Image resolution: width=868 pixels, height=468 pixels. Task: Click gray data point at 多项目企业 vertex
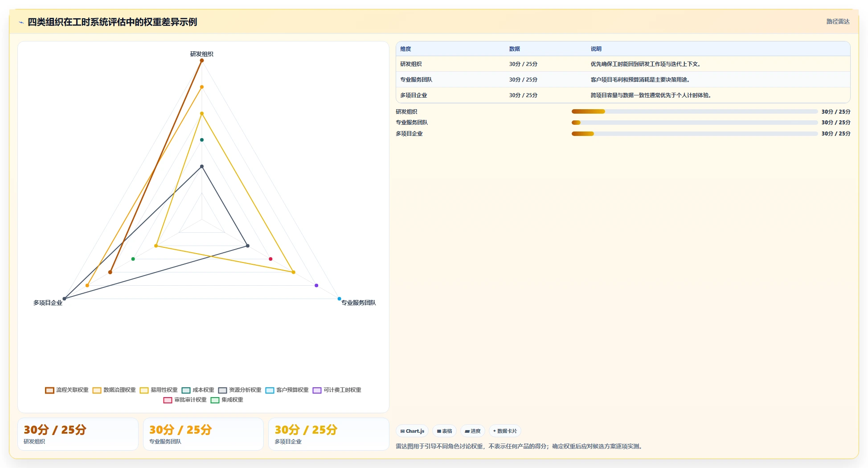tap(64, 299)
